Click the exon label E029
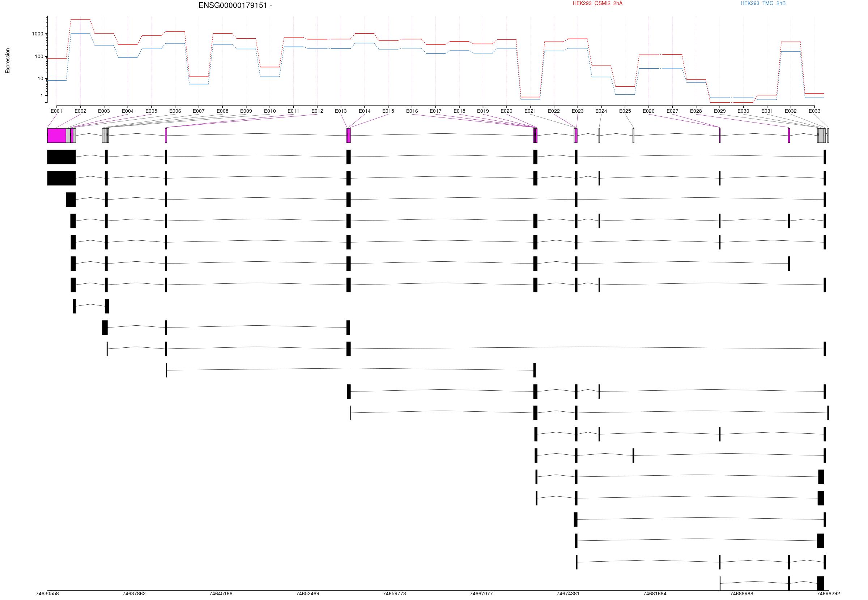The width and height of the screenshot is (868, 600). 720,111
